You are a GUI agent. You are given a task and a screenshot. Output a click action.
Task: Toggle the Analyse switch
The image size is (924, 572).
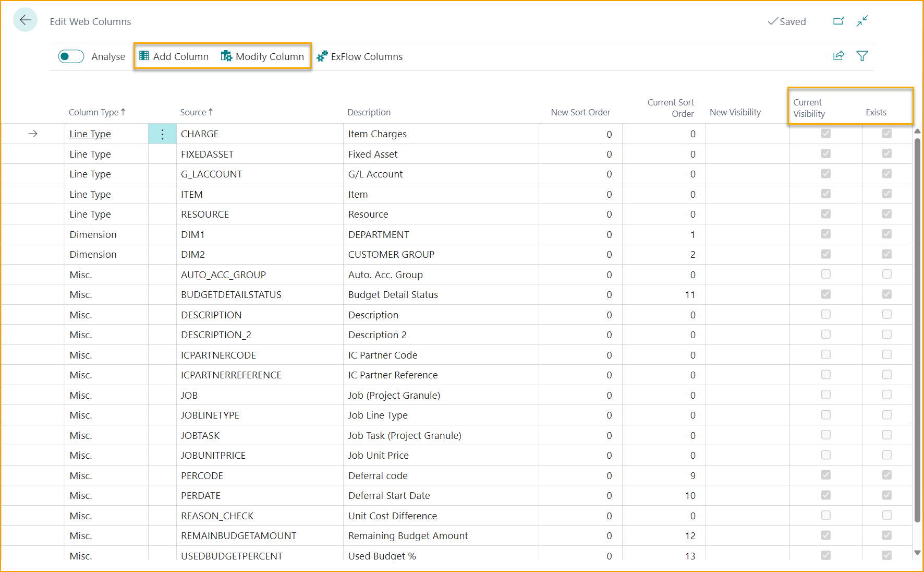click(71, 56)
